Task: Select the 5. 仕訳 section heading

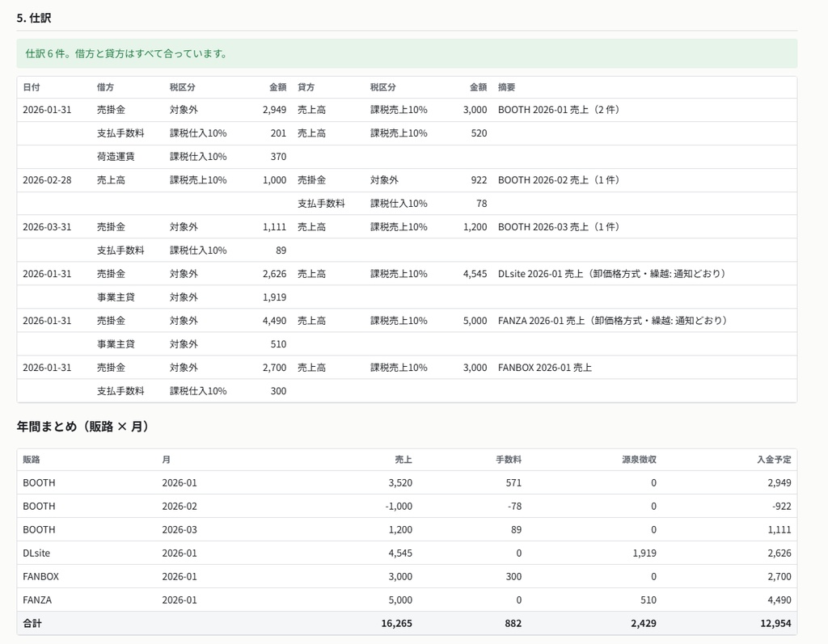Action: click(x=34, y=18)
